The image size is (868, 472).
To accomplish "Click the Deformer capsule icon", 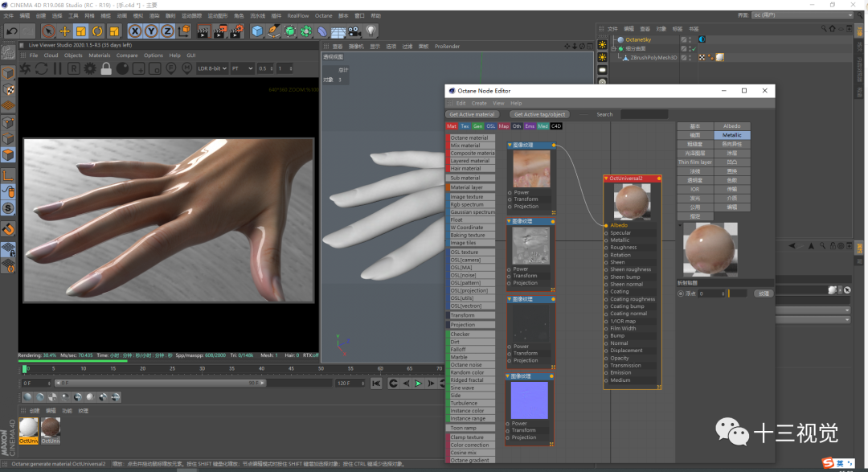I will [322, 31].
